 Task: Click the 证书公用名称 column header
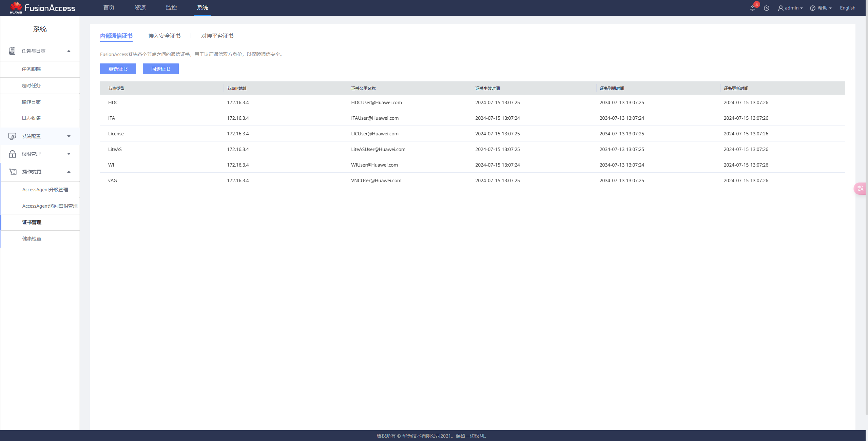[363, 89]
